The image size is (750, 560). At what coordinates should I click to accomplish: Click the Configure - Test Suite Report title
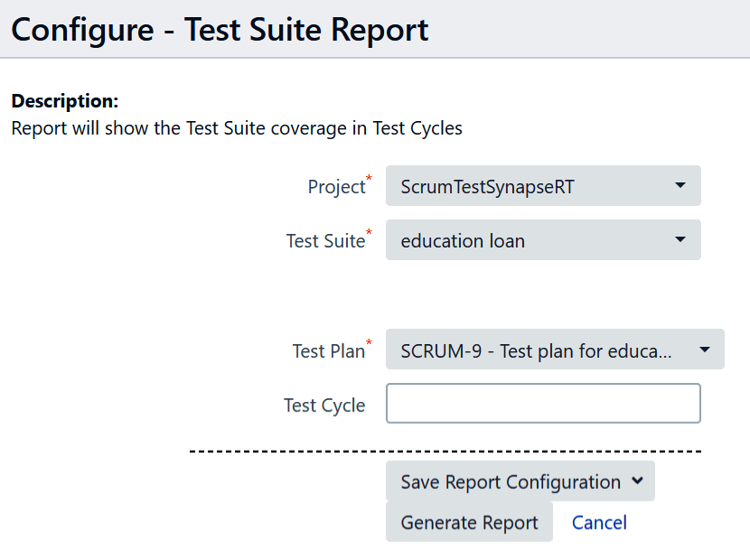[x=220, y=30]
